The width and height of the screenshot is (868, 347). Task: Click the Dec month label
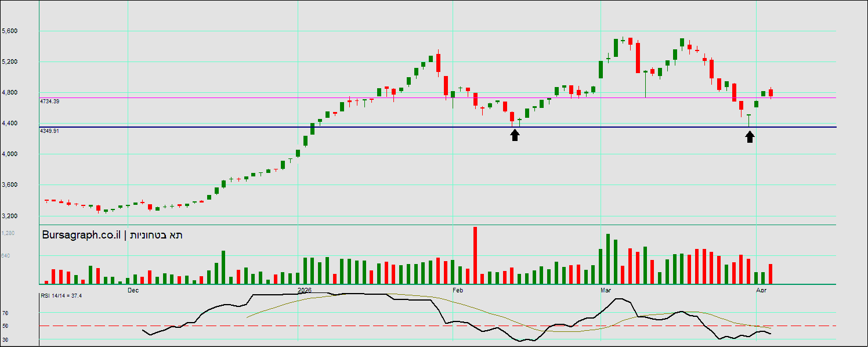pyautogui.click(x=133, y=290)
